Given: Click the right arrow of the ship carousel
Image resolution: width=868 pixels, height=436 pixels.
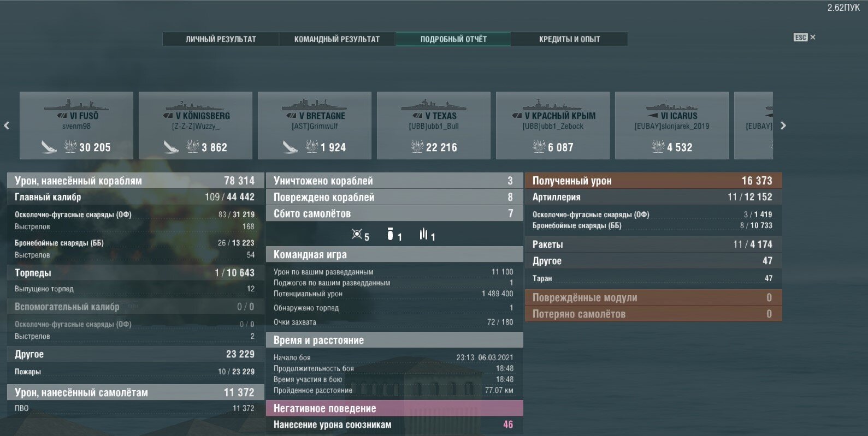Looking at the screenshot, I should pyautogui.click(x=783, y=126).
